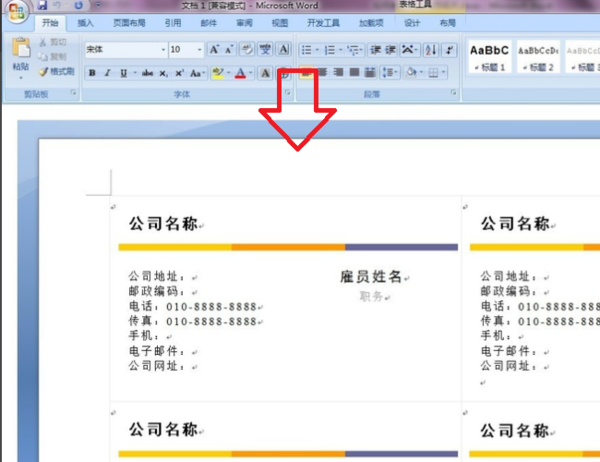Click the 宋体 font name box
Viewport: 600px width, 462px height.
pos(122,50)
